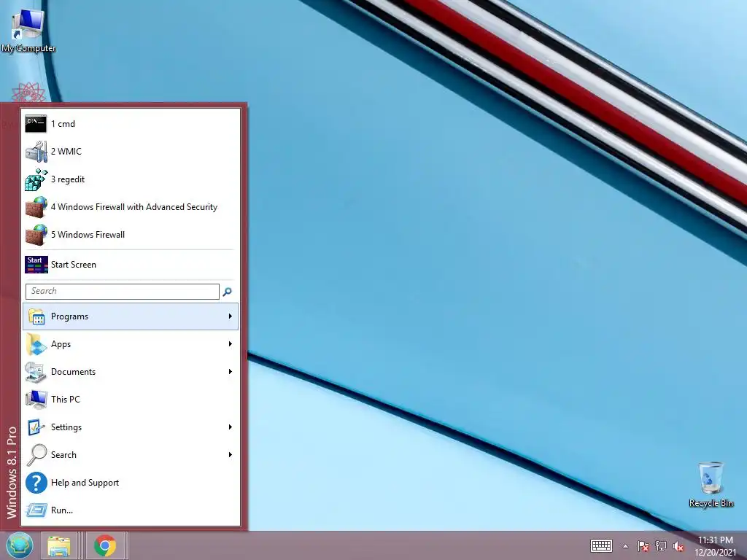
Task: Click the muted volume tray icon
Action: pyautogui.click(x=678, y=546)
